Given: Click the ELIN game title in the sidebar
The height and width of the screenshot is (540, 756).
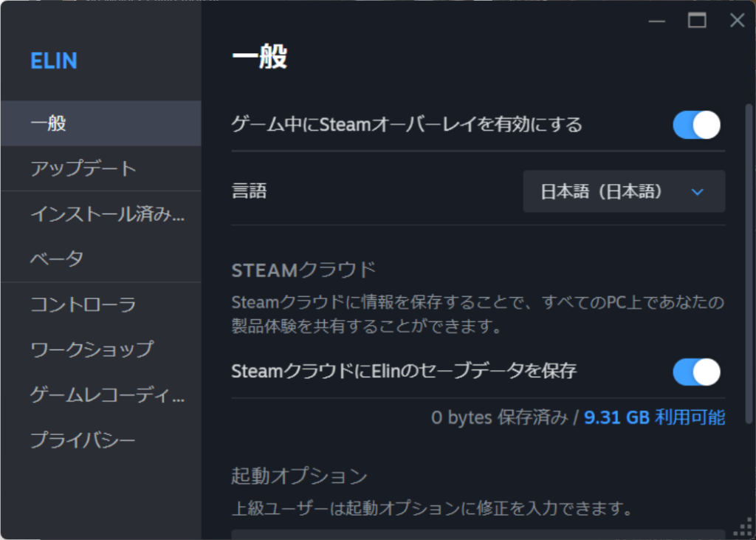Looking at the screenshot, I should pos(54,61).
